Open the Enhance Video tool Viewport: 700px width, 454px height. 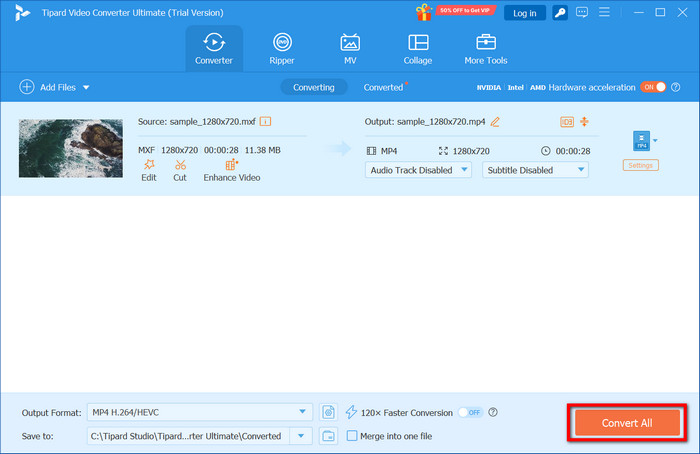232,171
